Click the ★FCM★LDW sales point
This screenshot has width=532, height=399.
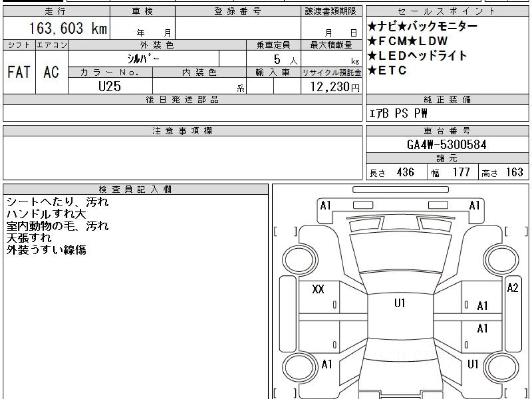tap(408, 41)
